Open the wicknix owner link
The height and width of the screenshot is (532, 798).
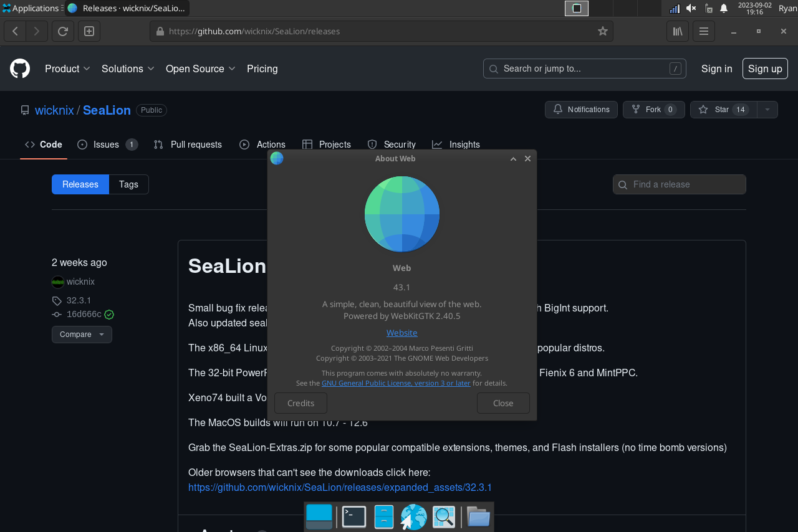(54, 110)
